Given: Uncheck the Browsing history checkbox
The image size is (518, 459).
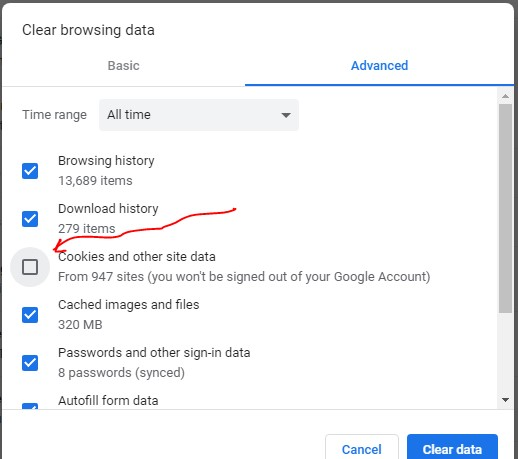Looking at the screenshot, I should [x=30, y=171].
